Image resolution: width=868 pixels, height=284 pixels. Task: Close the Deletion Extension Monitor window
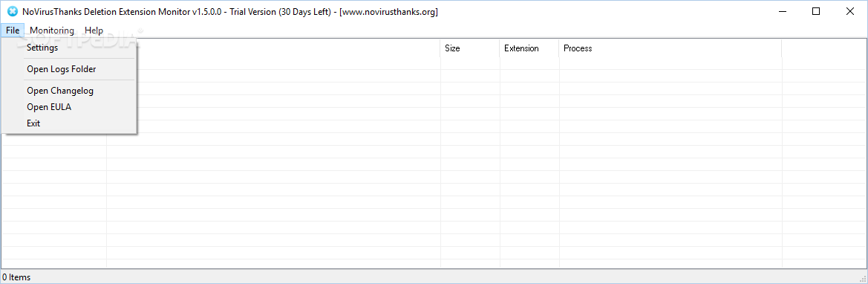click(x=849, y=11)
